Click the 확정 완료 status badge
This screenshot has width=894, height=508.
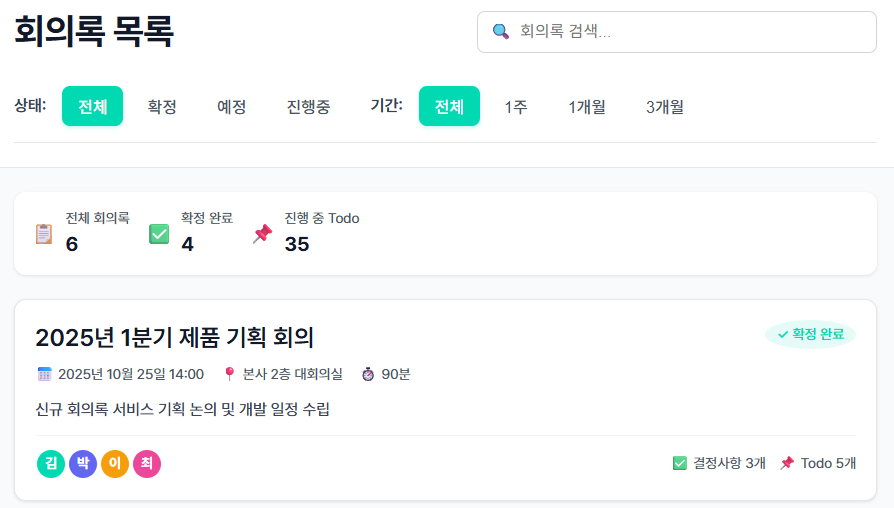(x=811, y=334)
